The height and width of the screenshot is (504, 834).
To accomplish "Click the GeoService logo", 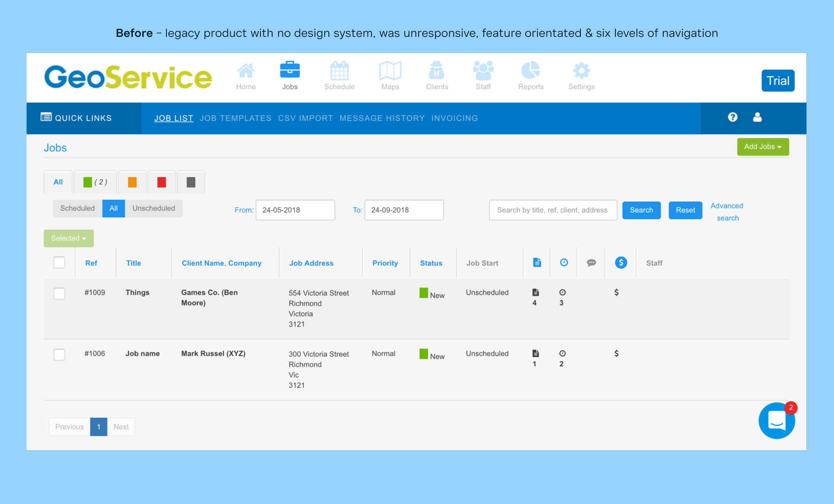I will tap(128, 77).
